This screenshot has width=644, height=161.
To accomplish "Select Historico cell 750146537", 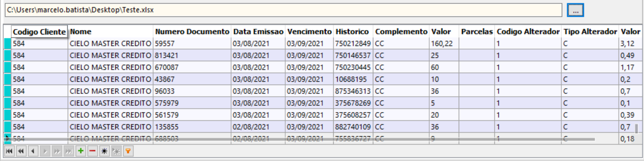I will [353, 56].
